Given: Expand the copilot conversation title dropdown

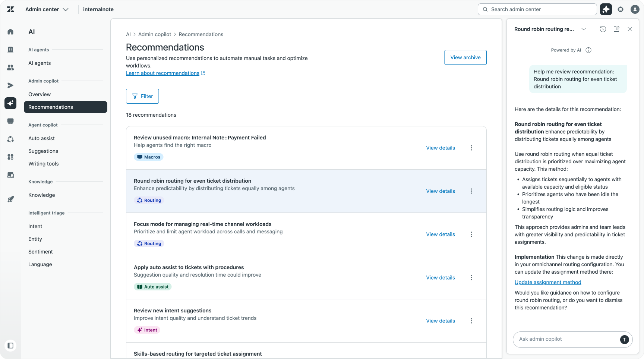Looking at the screenshot, I should (584, 29).
